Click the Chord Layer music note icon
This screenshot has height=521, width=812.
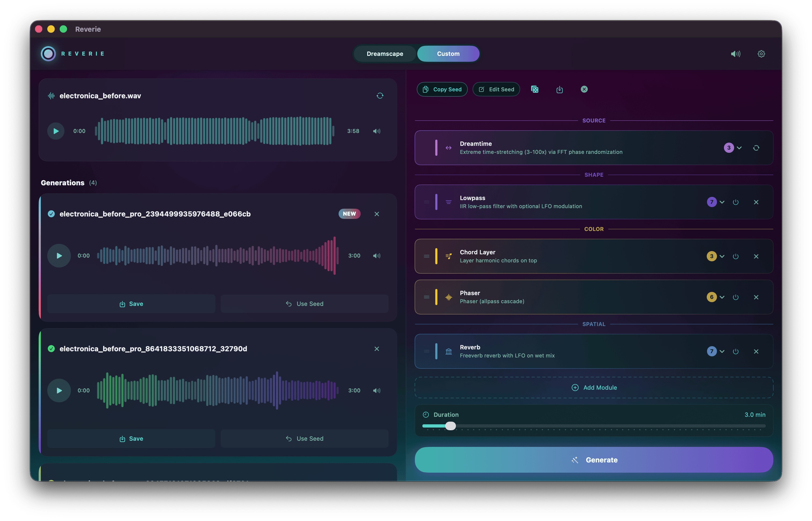point(448,256)
